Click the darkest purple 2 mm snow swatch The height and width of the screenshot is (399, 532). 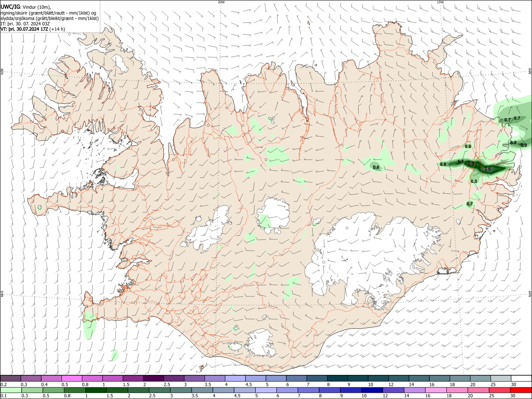[x=153, y=379]
